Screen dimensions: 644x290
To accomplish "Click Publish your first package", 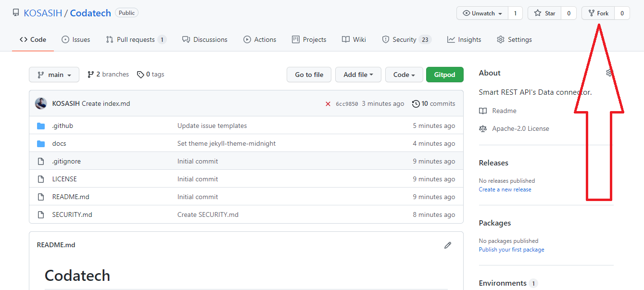I will (x=512, y=250).
